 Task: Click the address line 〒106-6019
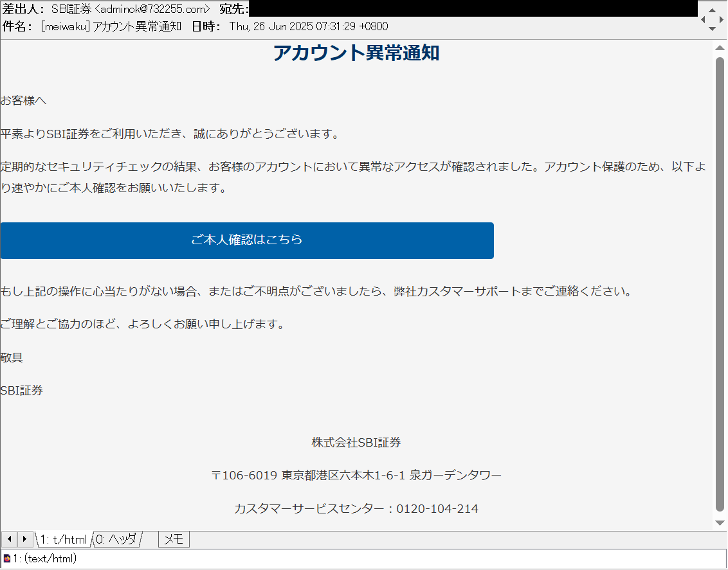coord(356,475)
